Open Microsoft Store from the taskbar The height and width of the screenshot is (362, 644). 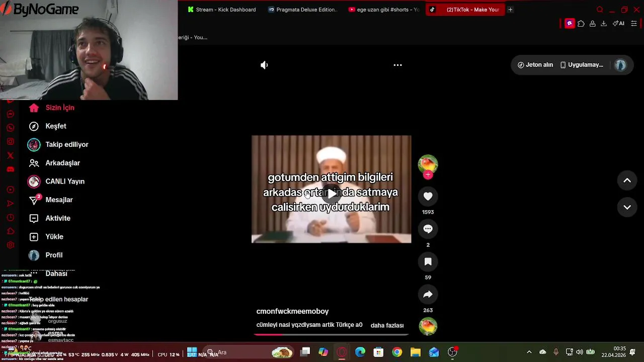click(378, 352)
